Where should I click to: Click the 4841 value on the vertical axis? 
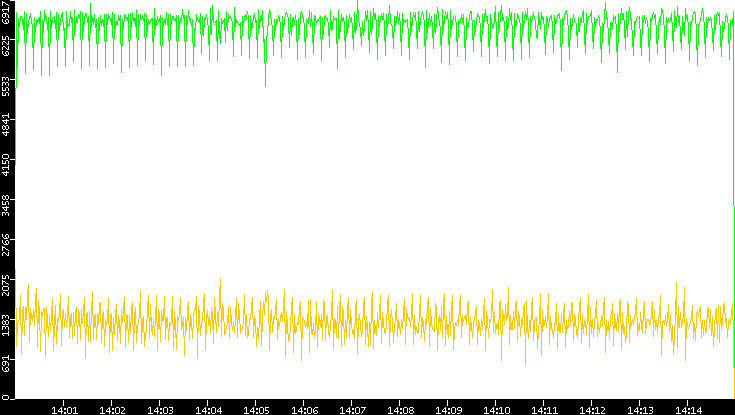point(6,125)
